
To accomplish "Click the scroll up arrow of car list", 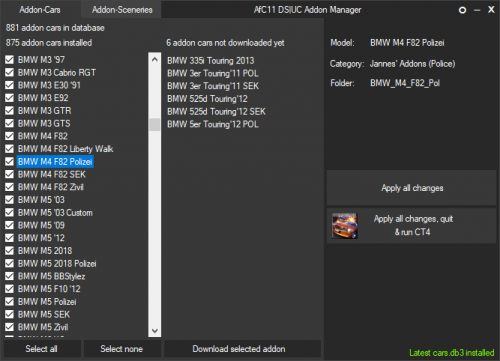I will [x=154, y=60].
